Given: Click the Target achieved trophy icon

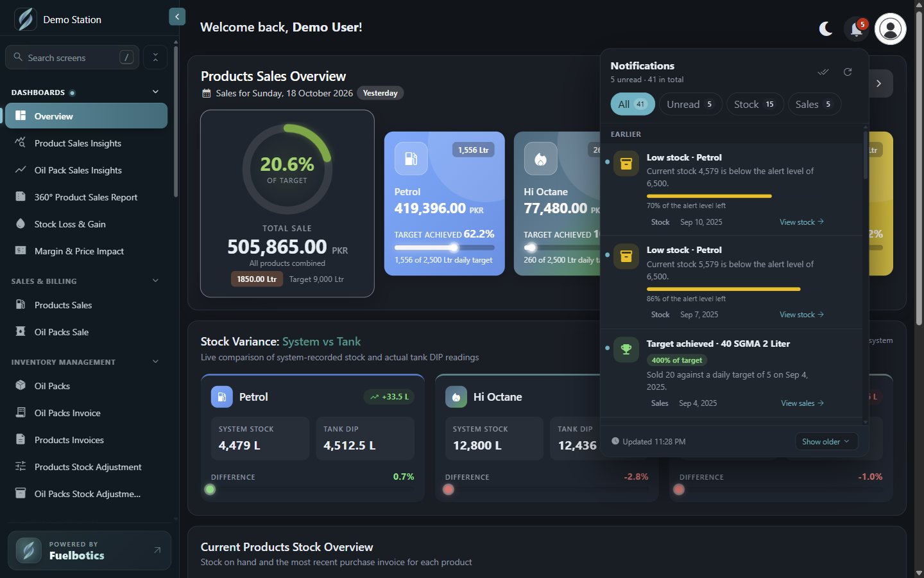Looking at the screenshot, I should pyautogui.click(x=626, y=349).
